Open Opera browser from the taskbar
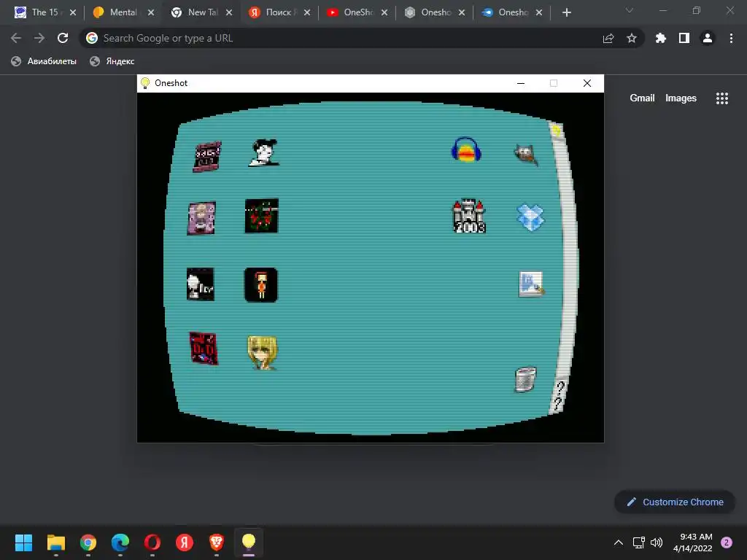This screenshot has height=560, width=747. click(x=152, y=542)
